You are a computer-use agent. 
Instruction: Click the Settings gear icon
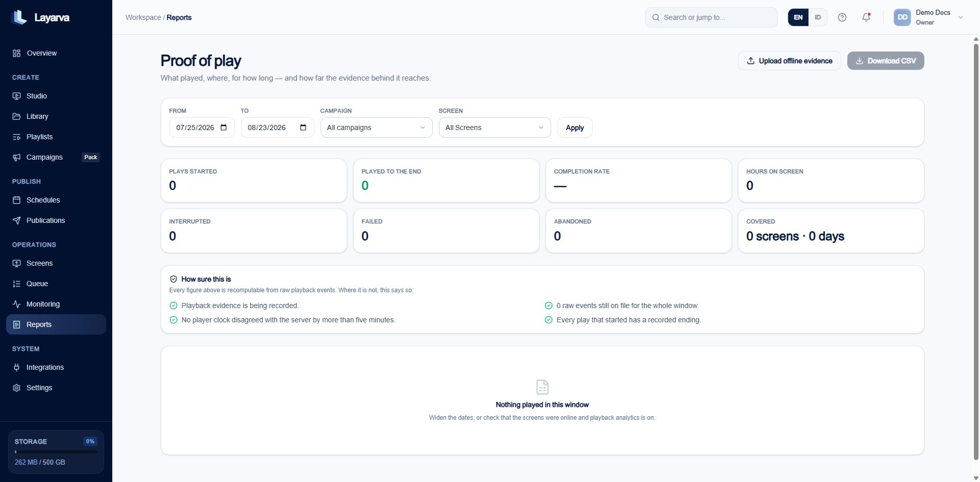[17, 388]
